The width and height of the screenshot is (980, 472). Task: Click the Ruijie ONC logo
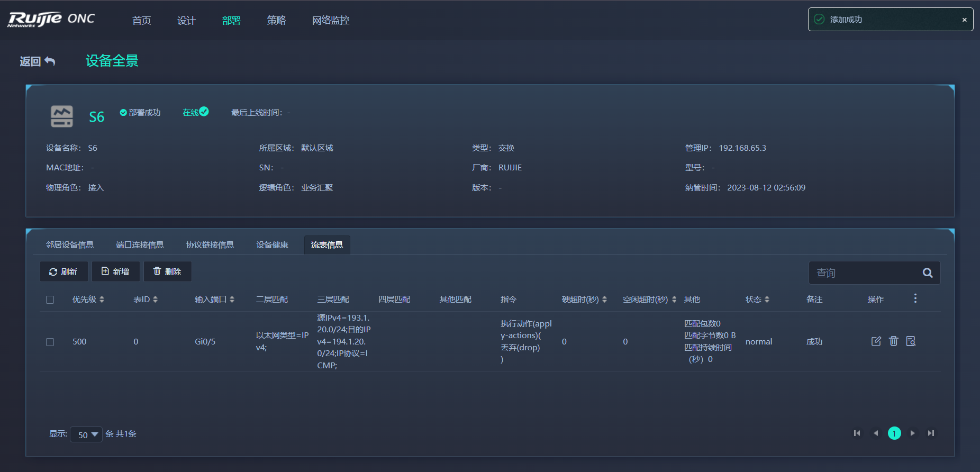(x=51, y=20)
